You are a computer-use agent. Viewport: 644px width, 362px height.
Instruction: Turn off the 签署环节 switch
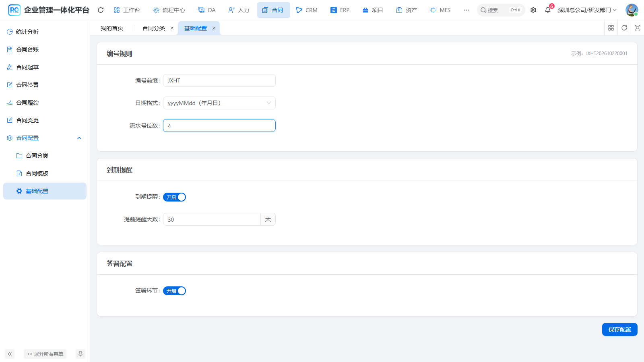coord(174,291)
